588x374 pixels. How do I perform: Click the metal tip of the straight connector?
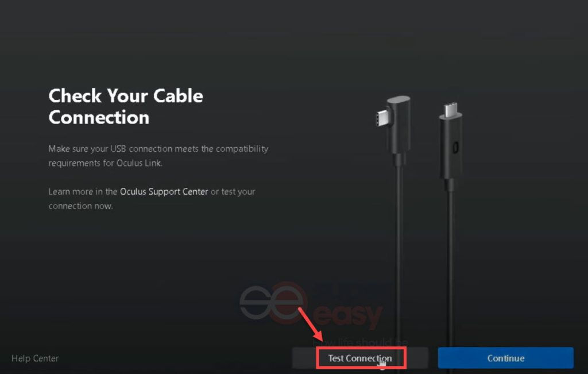click(x=450, y=109)
